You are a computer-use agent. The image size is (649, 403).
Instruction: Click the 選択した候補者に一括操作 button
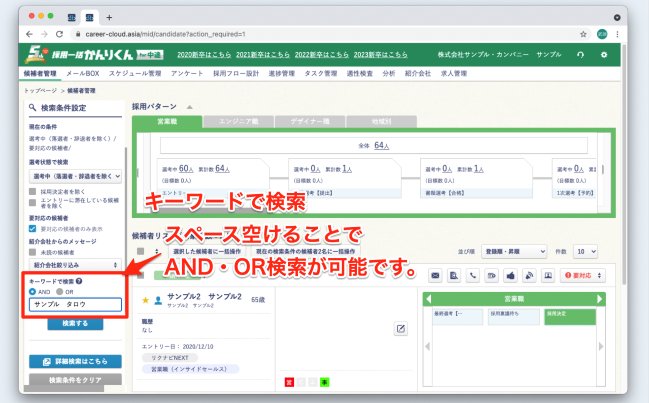click(x=207, y=251)
